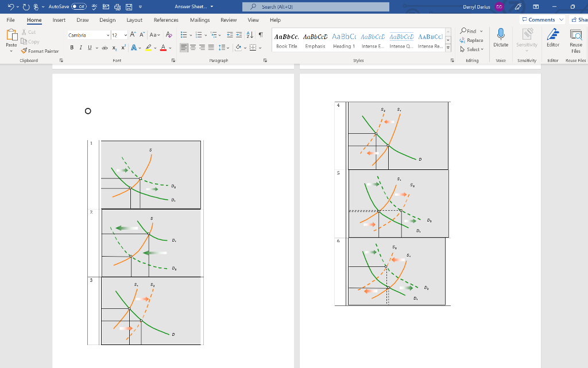588x368 pixels.
Task: Click the Undo icon in the title bar
Action: (x=10, y=7)
